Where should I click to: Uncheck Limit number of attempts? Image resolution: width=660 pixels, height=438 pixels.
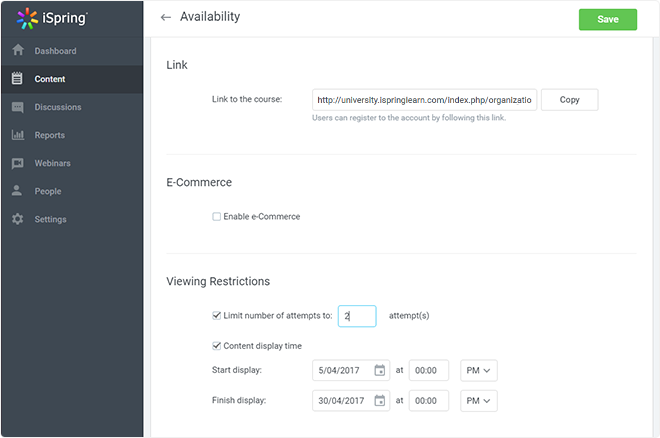click(x=216, y=316)
